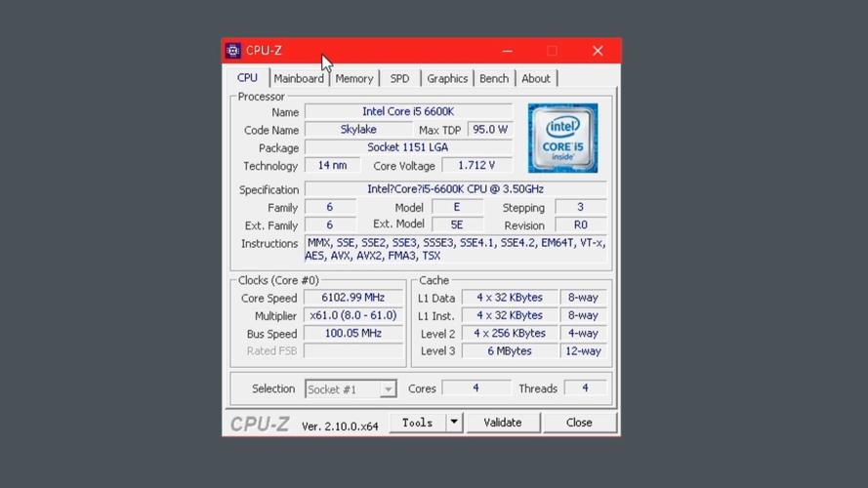This screenshot has height=488, width=868.
Task: Click the Intel Core i5 logo badge
Action: coord(562,139)
